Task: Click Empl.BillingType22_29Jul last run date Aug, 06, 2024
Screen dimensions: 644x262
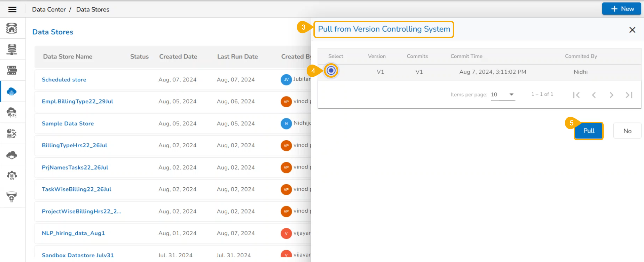Action: (x=236, y=102)
